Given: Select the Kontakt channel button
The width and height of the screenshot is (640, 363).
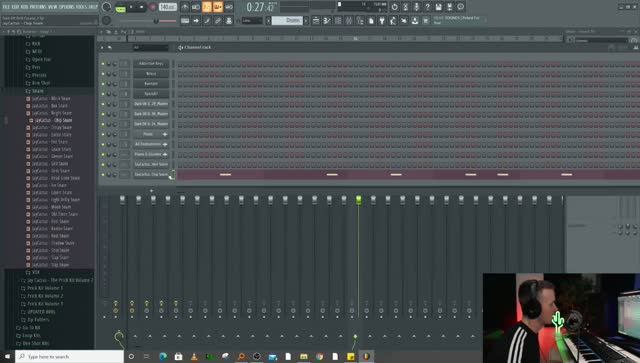Looking at the screenshot, I should [151, 84].
